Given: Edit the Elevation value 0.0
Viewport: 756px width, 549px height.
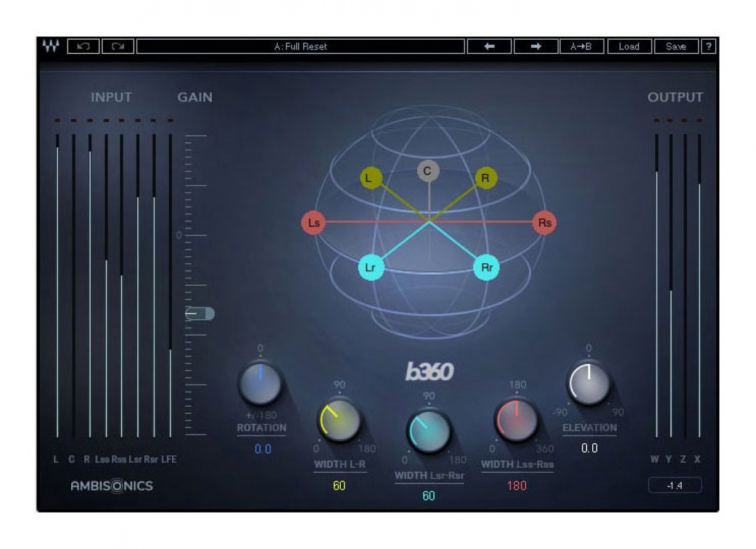Looking at the screenshot, I should coord(589,448).
